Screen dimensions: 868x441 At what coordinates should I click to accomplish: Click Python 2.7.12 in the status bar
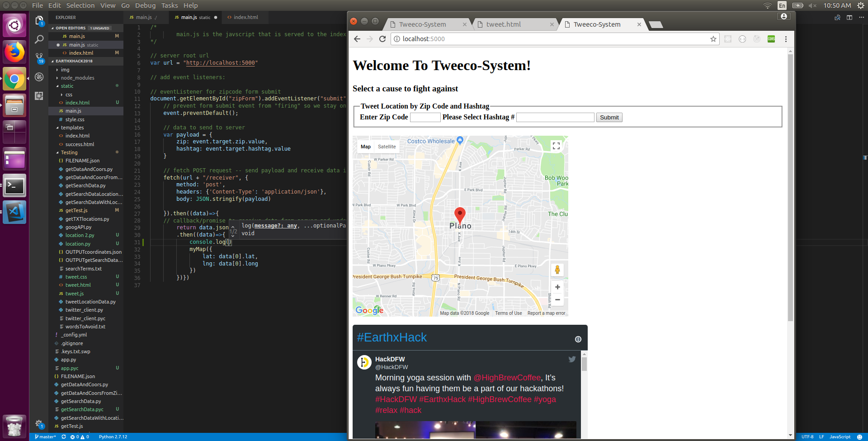(x=113, y=437)
